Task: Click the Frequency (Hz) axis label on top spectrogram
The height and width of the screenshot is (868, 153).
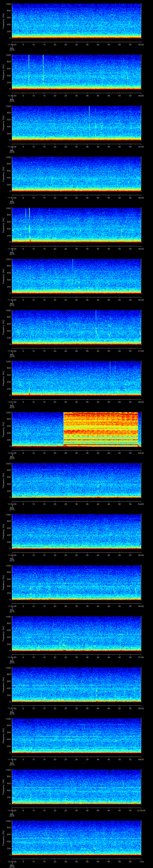Action: tap(3, 21)
